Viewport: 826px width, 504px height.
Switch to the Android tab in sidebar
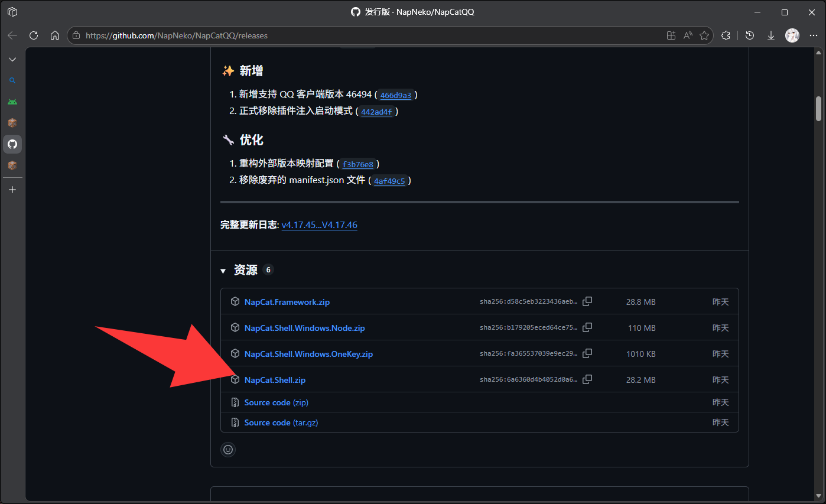12,102
